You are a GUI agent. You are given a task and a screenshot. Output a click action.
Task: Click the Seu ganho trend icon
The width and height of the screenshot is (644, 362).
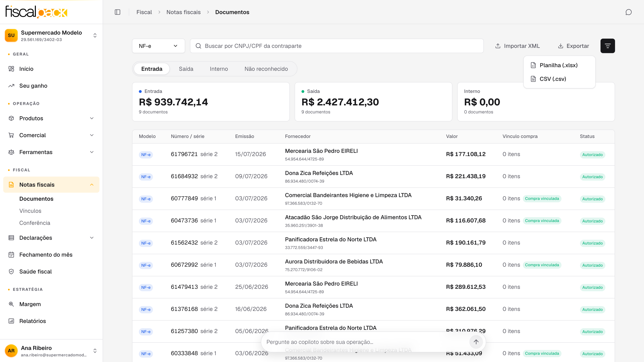tap(11, 86)
